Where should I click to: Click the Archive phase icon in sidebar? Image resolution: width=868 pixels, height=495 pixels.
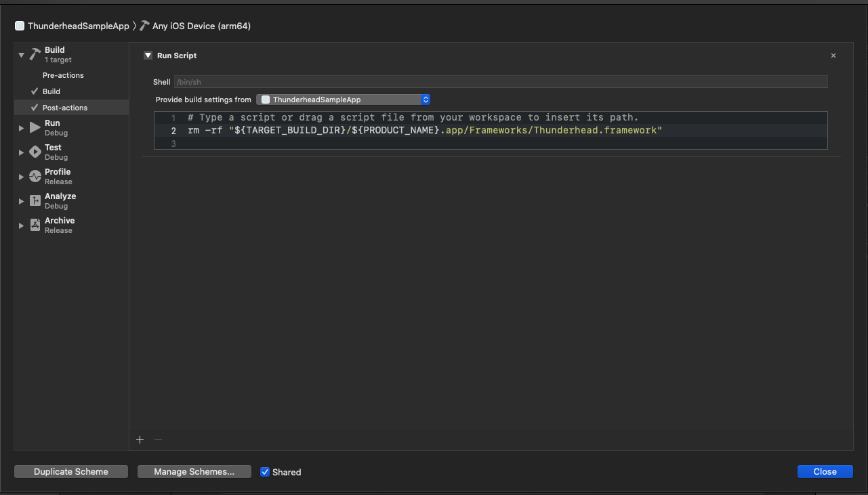[35, 225]
